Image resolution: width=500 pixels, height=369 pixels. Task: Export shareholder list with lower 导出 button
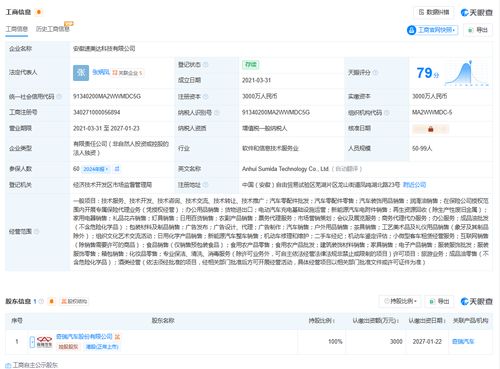tap(440, 301)
